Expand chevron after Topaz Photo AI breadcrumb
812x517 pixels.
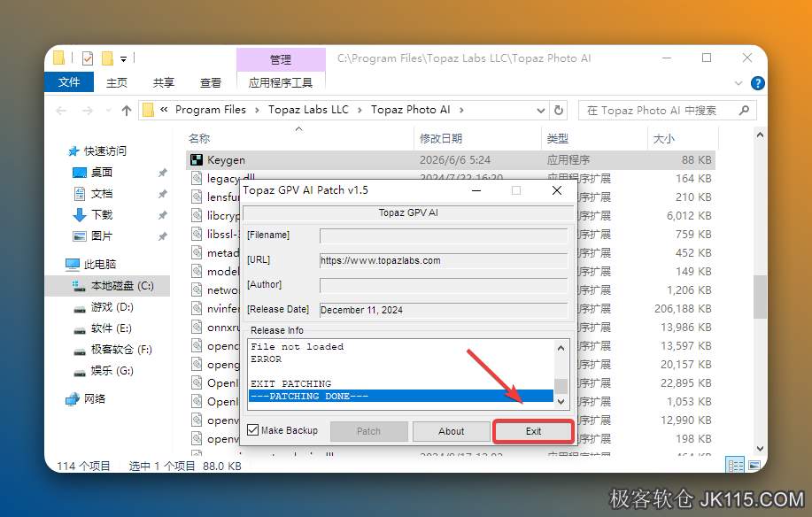pyautogui.click(x=461, y=110)
